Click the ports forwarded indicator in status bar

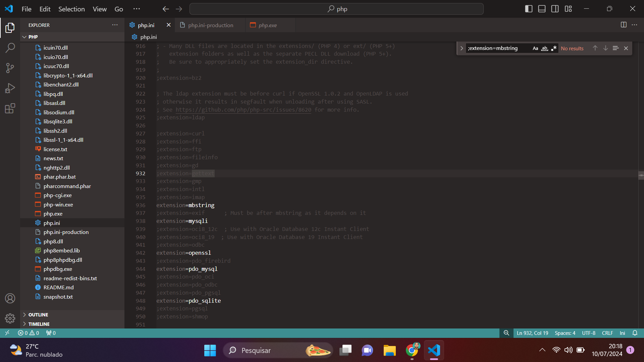(x=51, y=333)
